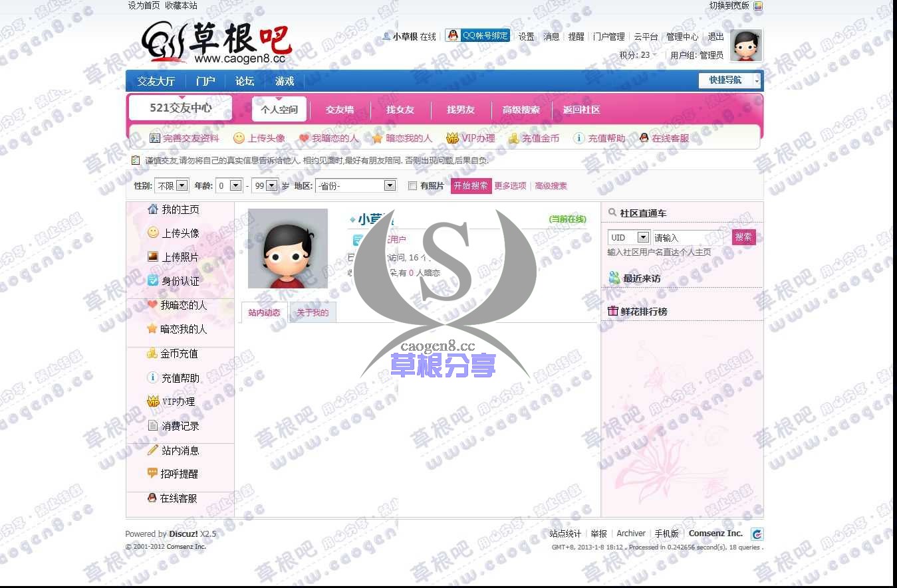Click the 开始搜索 search button
The width and height of the screenshot is (897, 588).
(x=471, y=186)
